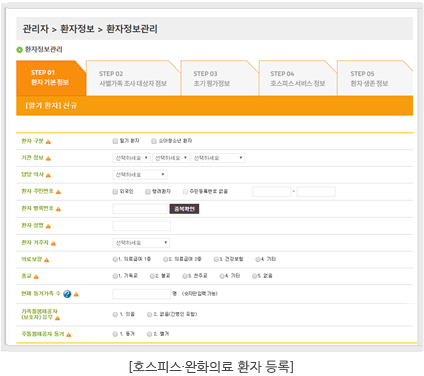The height and width of the screenshot is (376, 424).
Task: Focus the second 환자 주민번호 input field
Action: coord(316,192)
